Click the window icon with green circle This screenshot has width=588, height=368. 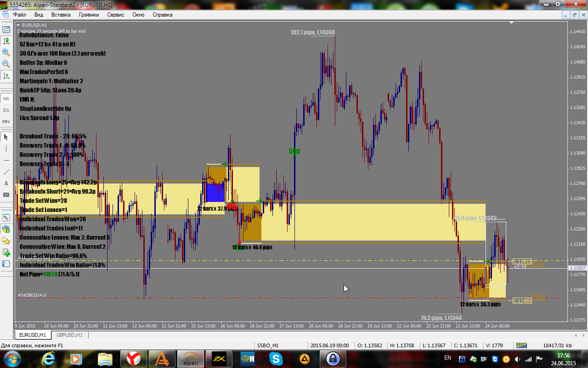[6, 229]
